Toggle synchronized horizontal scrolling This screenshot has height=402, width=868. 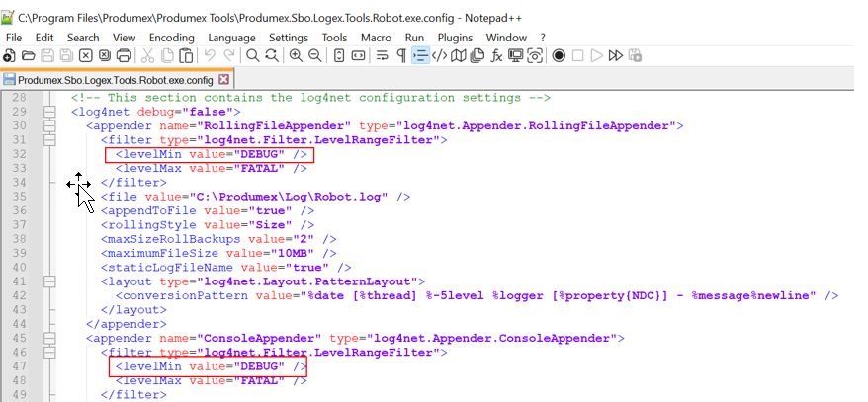pyautogui.click(x=359, y=56)
